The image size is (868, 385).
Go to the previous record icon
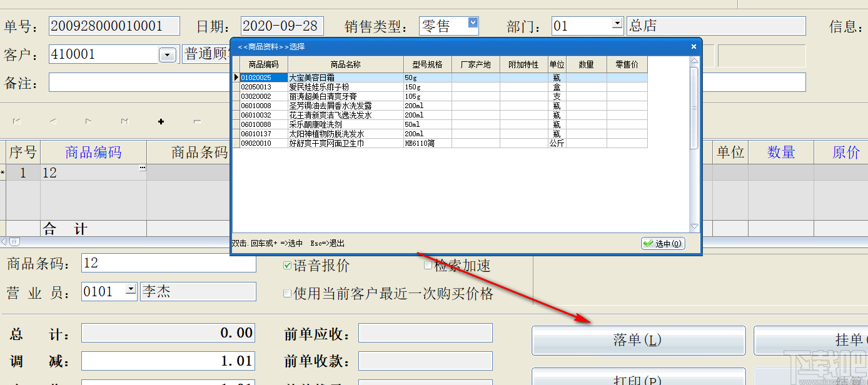54,122
